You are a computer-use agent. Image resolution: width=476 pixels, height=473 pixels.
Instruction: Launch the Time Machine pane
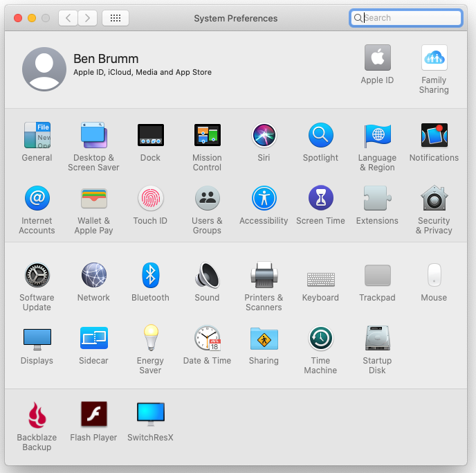[320, 339]
